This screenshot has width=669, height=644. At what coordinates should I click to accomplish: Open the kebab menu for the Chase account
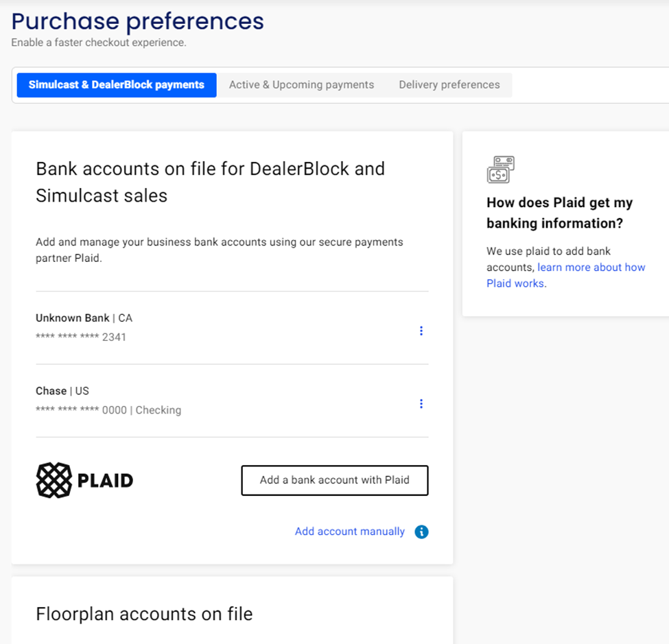click(x=421, y=403)
